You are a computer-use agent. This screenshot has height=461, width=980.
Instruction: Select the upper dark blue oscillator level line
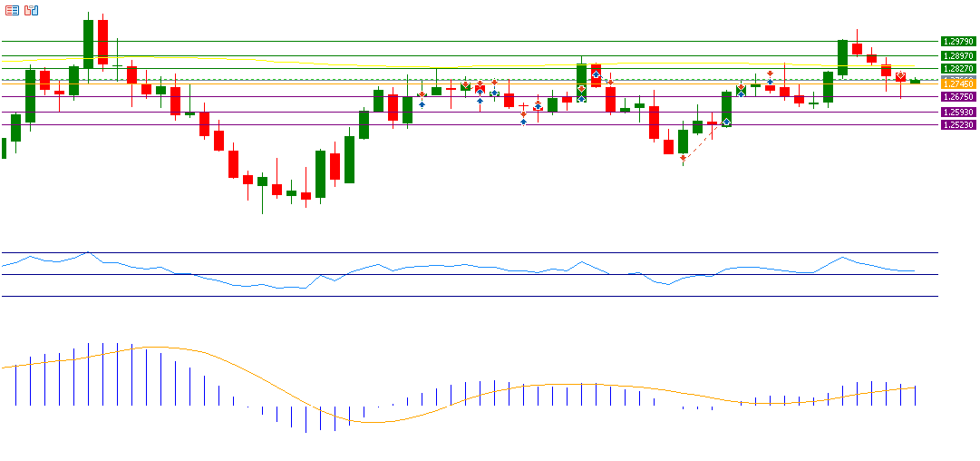point(453,252)
